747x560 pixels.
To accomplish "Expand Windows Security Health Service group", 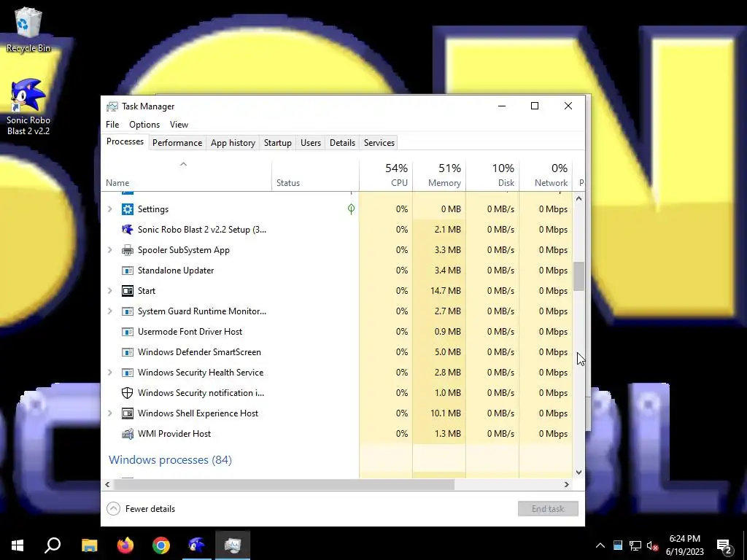I will click(110, 373).
